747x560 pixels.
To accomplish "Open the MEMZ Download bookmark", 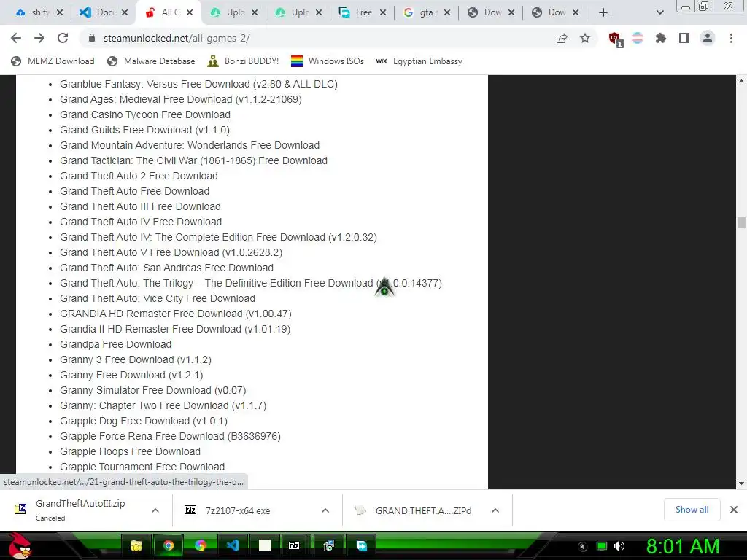I will click(x=53, y=61).
